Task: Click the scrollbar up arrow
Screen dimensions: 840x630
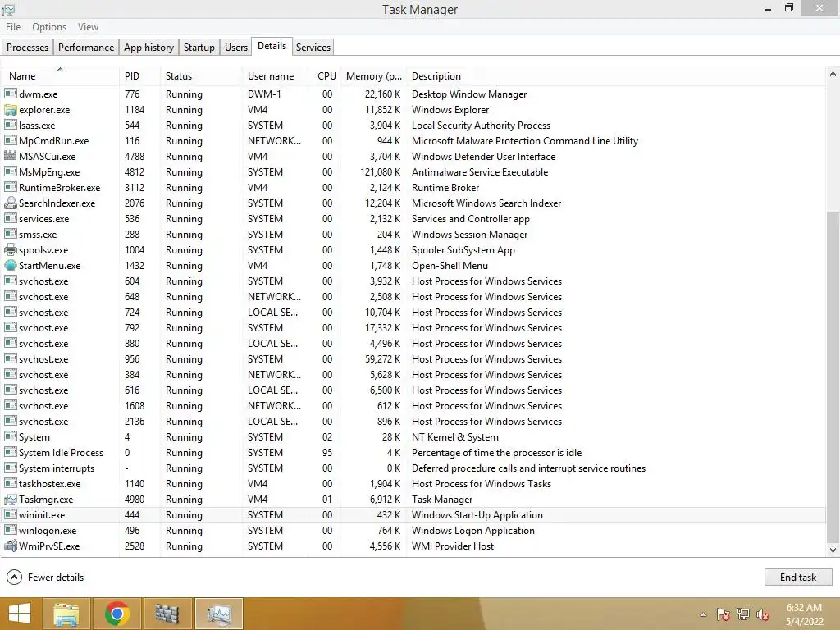Action: (833, 75)
